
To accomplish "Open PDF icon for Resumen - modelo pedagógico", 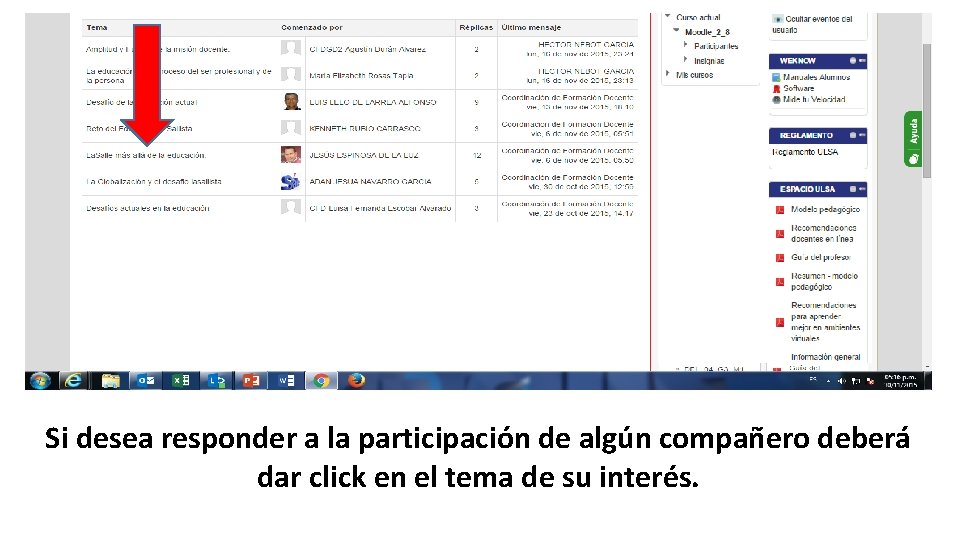I will click(x=780, y=282).
